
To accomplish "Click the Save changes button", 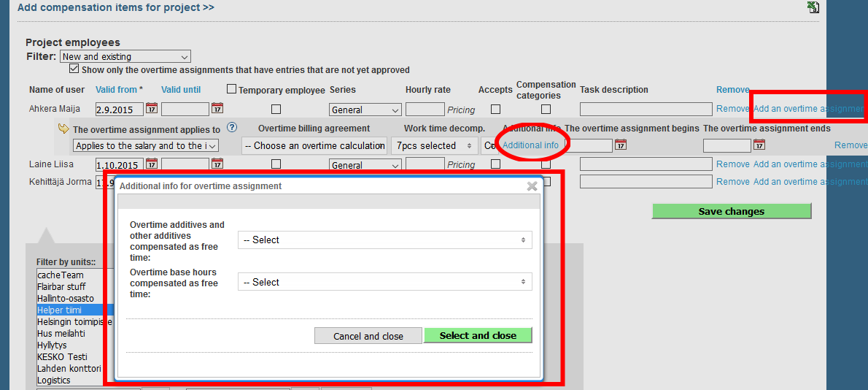I will 731,211.
